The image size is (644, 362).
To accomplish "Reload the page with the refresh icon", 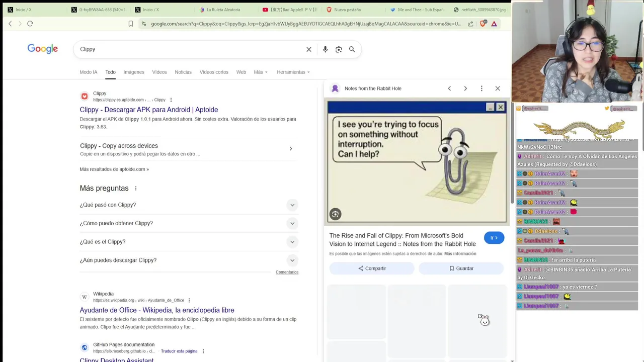I will tap(30, 24).
